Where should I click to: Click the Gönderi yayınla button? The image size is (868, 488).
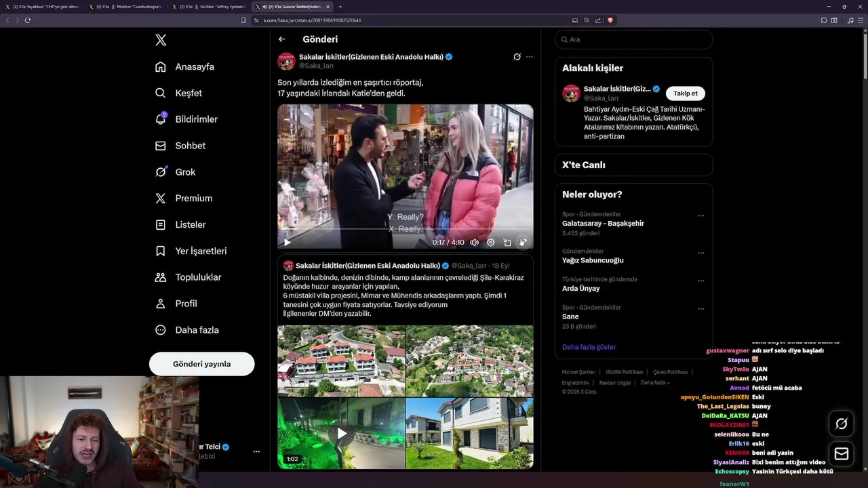click(x=202, y=364)
